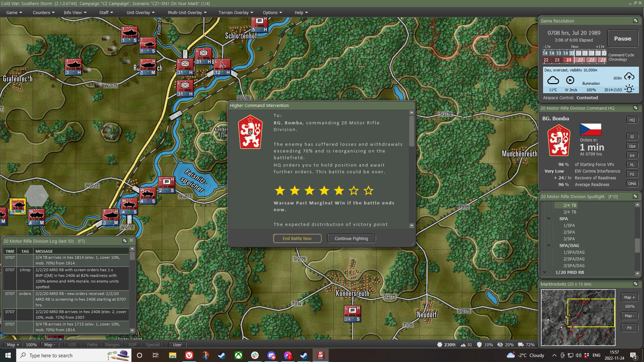Click the play icon in weather panel
This screenshot has width=644, height=362.
(570, 80)
